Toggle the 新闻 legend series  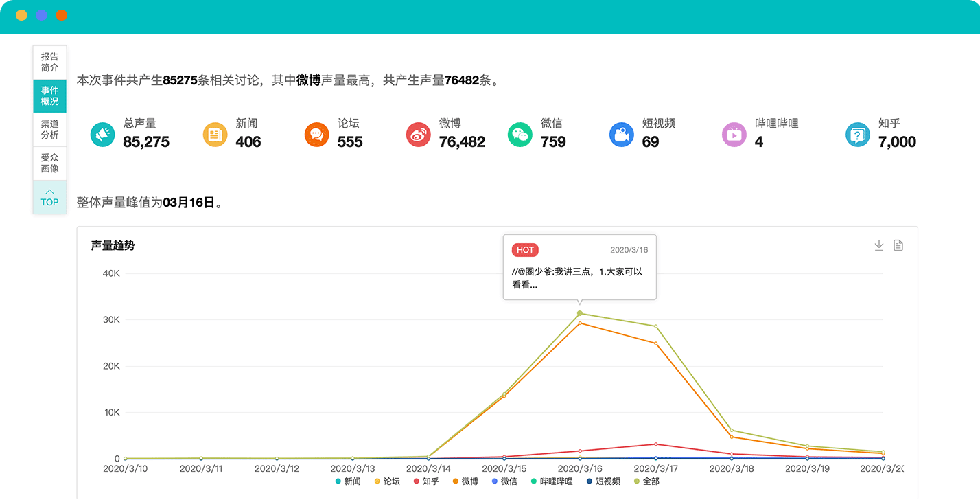(348, 481)
